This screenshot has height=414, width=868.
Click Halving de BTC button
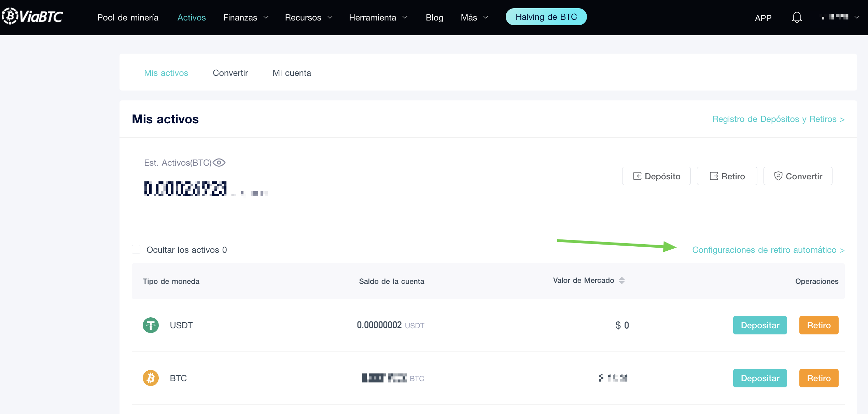546,17
